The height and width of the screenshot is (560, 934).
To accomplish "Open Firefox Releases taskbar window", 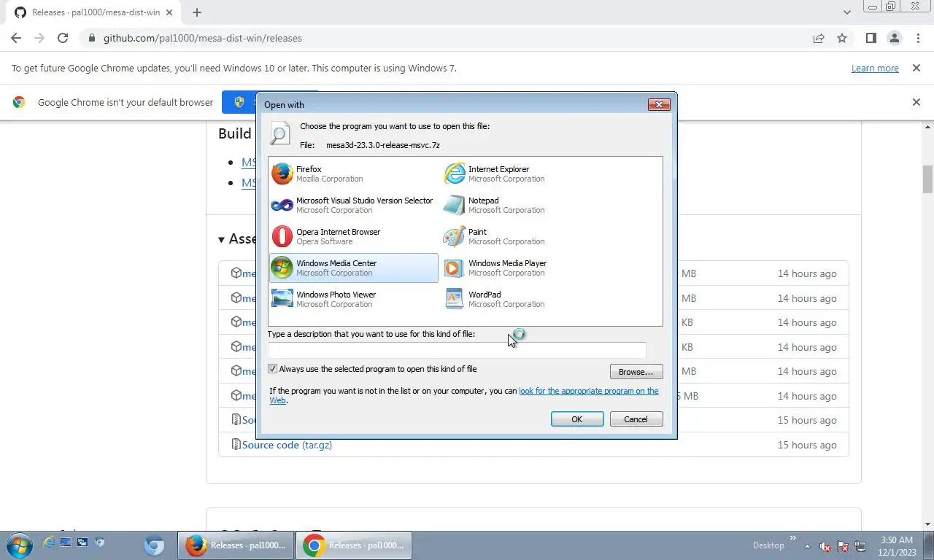I will click(x=236, y=545).
